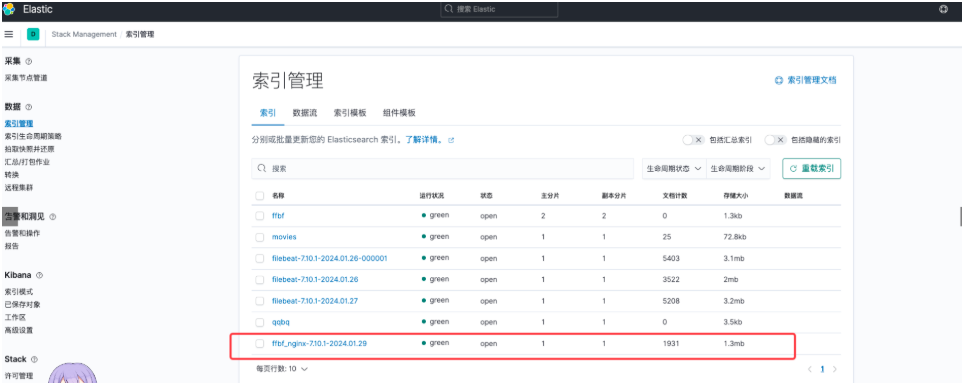Image resolution: width=962 pixels, height=383 pixels.
Task: Click help icon next to 采集 heading
Action: [x=28, y=61]
